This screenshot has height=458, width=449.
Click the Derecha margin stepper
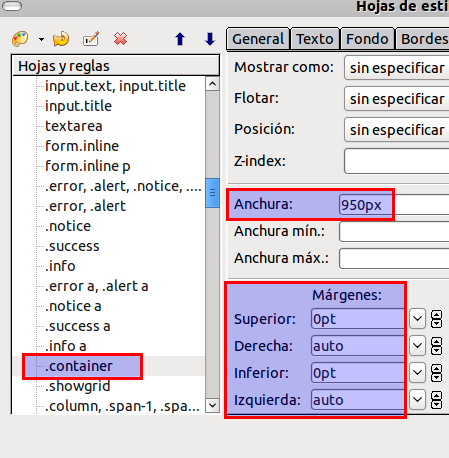[436, 346]
